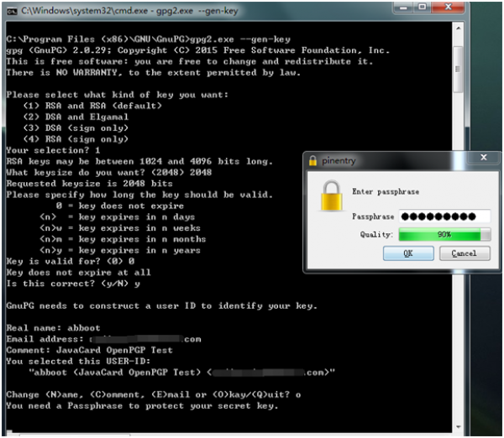Maximize the cmd.exe window

(423, 8)
